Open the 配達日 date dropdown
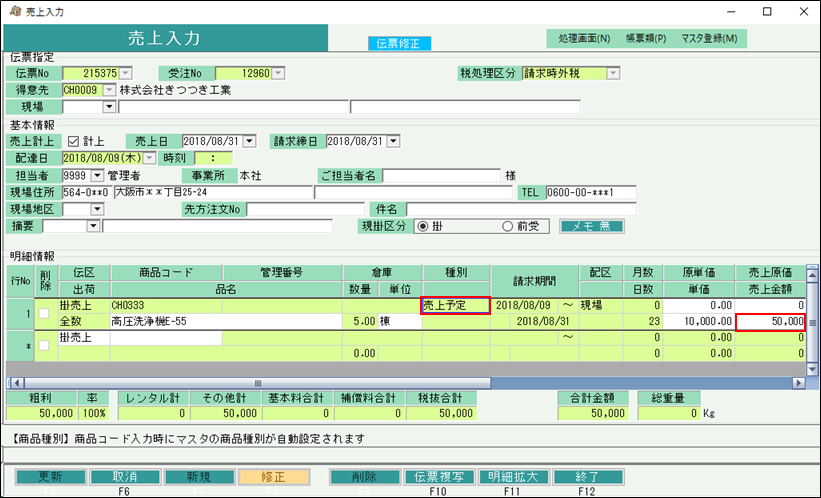The width and height of the screenshot is (821, 498). (149, 158)
